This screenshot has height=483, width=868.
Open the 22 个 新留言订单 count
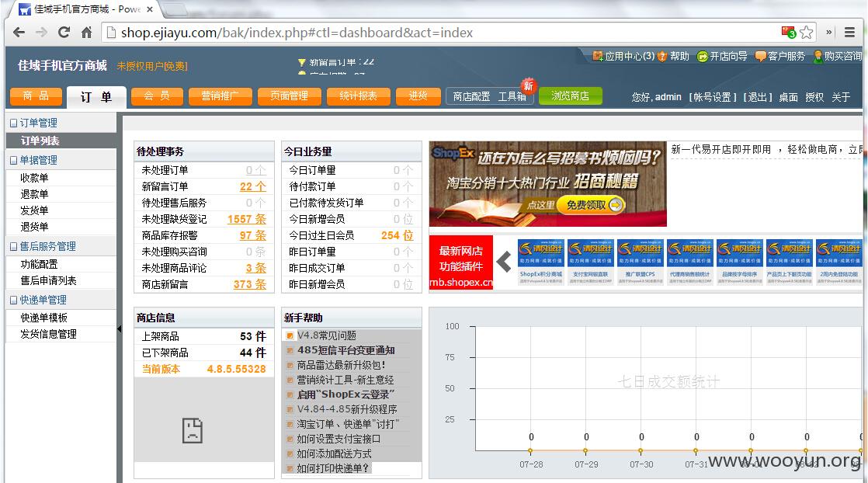click(253, 186)
